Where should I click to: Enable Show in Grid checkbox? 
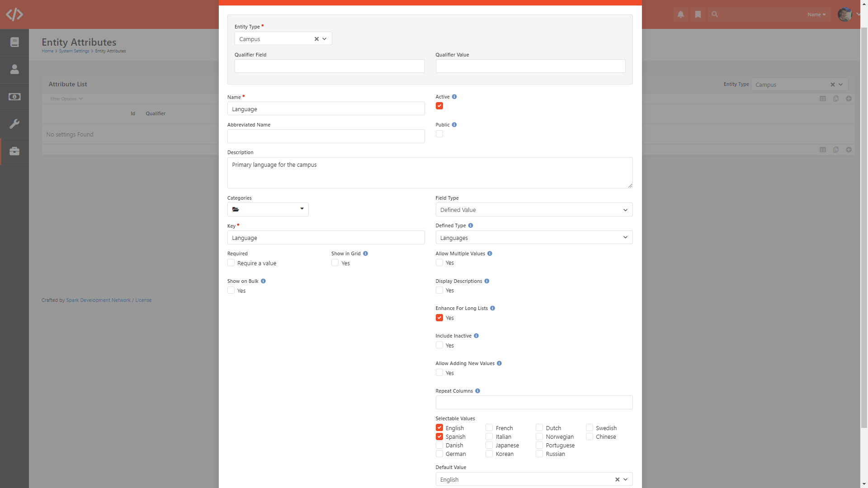(x=335, y=263)
